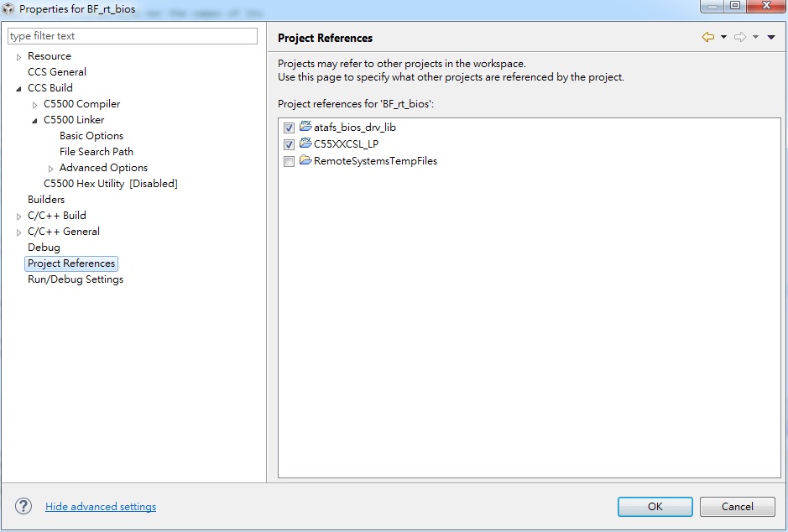This screenshot has width=788, height=532.
Task: Select Run/Debug Settings page
Action: coord(76,279)
